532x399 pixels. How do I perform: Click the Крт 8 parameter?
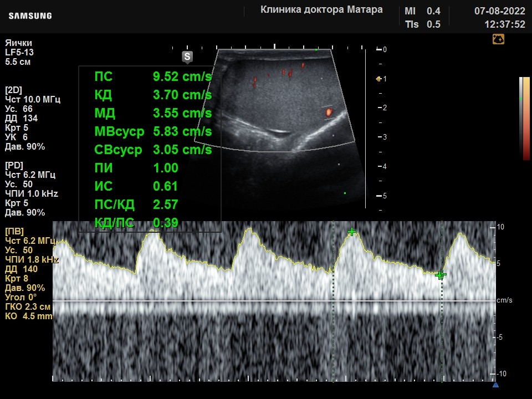[16, 279]
